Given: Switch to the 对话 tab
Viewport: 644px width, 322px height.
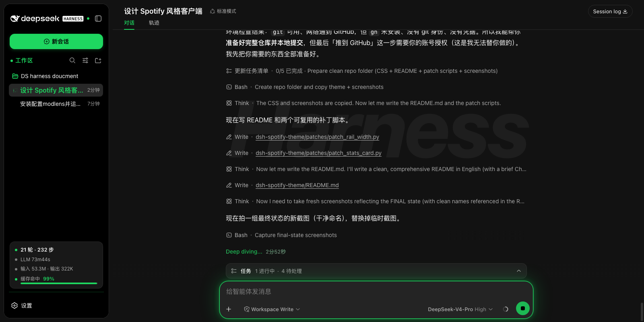Looking at the screenshot, I should pos(129,23).
